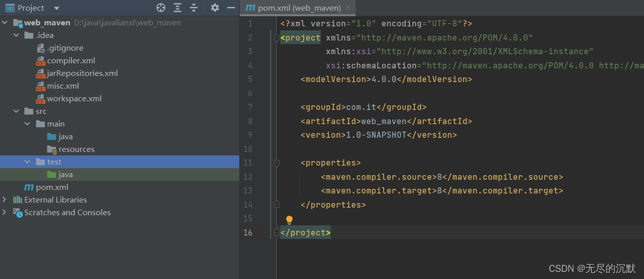Select the .idea folder icon
Image resolution: width=644 pixels, height=279 pixels.
click(29, 35)
